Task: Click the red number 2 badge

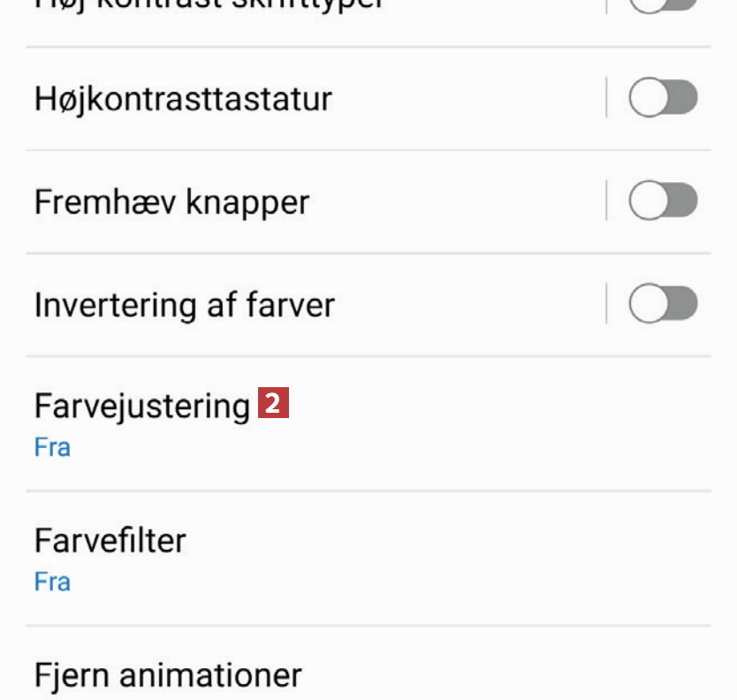Action: tap(274, 404)
